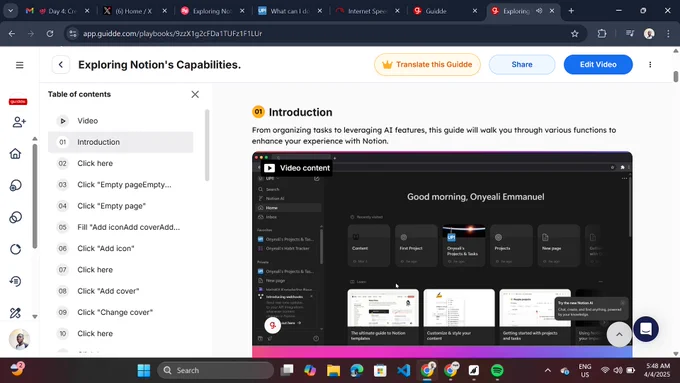Switch to the What can I do tab
Screen dimensions: 680x383
(289, 11)
